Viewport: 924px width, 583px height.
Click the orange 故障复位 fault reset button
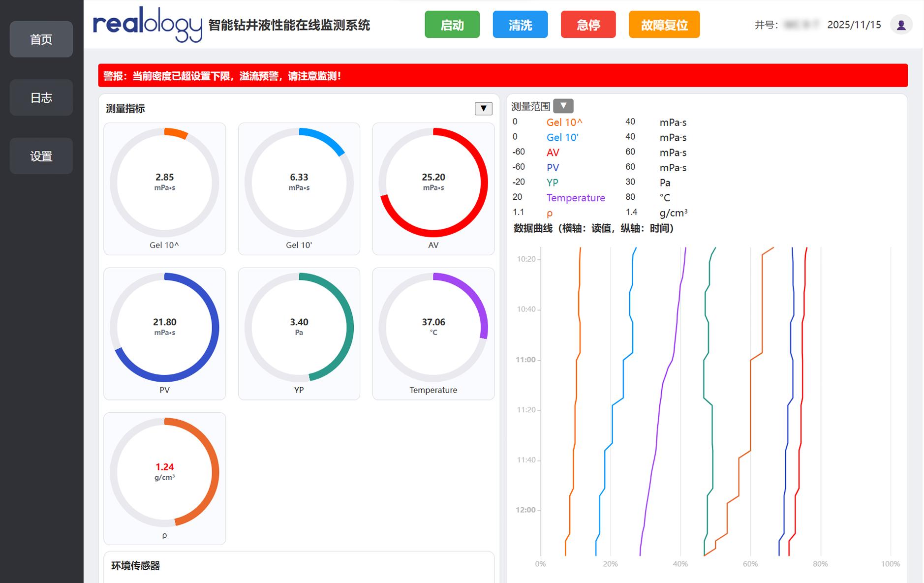(664, 25)
